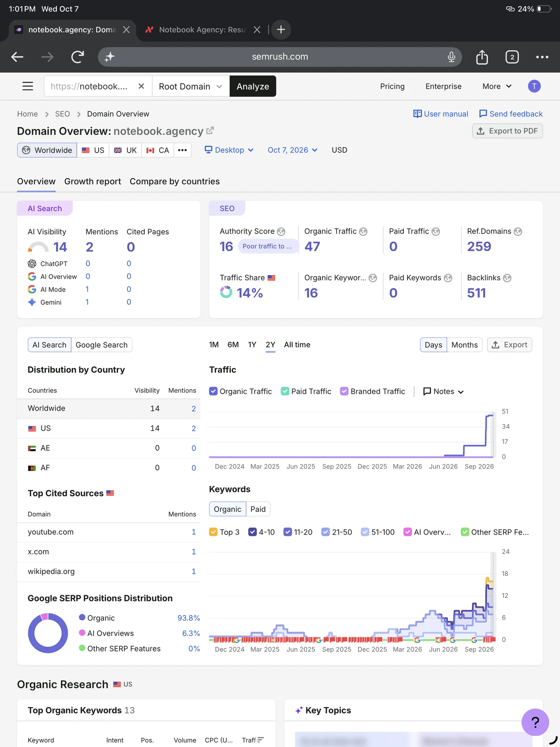Select the 1Y time range
This screenshot has height=747, width=560.
[x=252, y=345]
